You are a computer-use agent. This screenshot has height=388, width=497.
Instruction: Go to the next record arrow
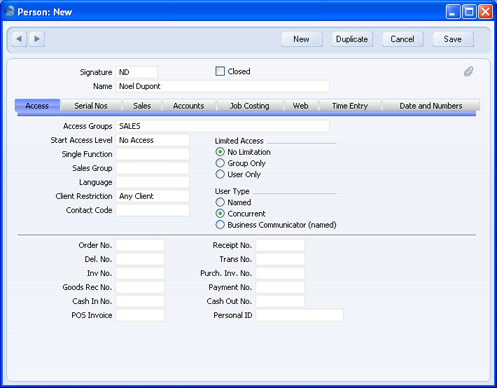point(37,39)
